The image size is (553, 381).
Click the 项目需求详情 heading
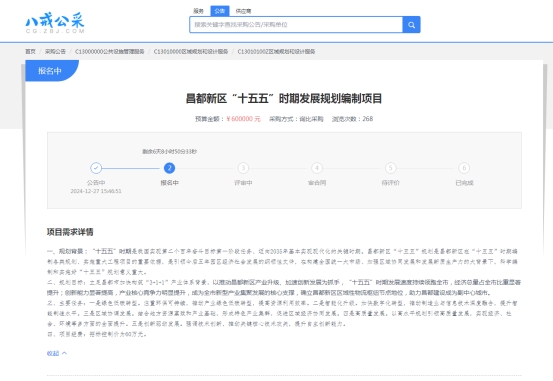pos(70,232)
